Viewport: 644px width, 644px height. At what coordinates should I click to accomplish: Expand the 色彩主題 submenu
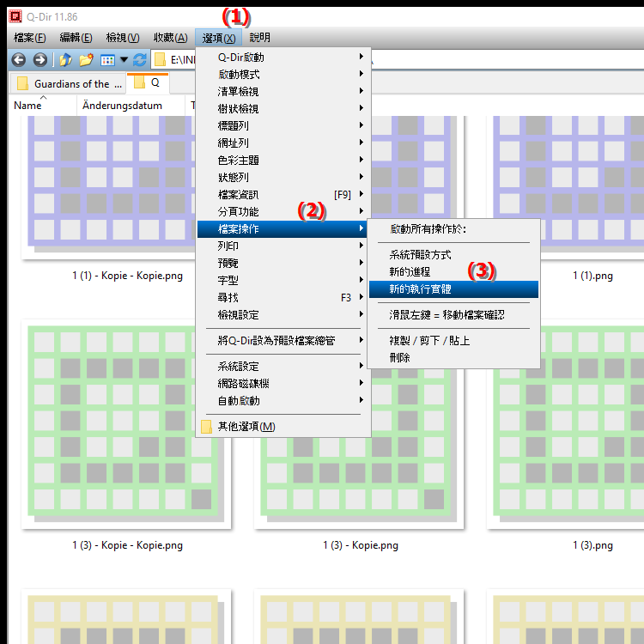pyautogui.click(x=284, y=161)
